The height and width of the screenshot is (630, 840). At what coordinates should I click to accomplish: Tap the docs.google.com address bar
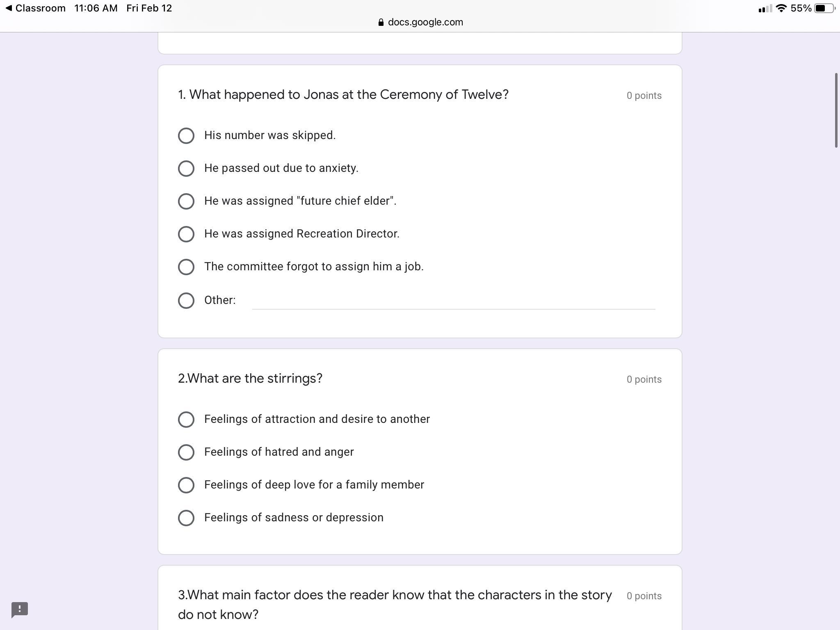(x=425, y=23)
